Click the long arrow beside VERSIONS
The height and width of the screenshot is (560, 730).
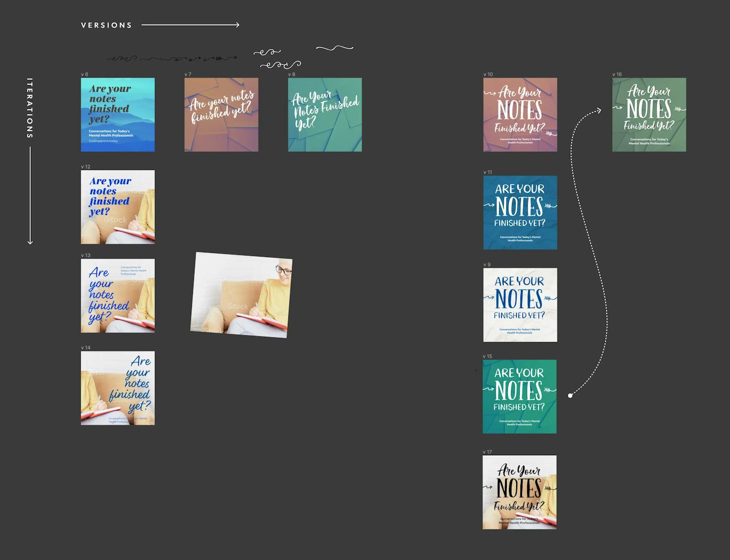[x=190, y=25]
